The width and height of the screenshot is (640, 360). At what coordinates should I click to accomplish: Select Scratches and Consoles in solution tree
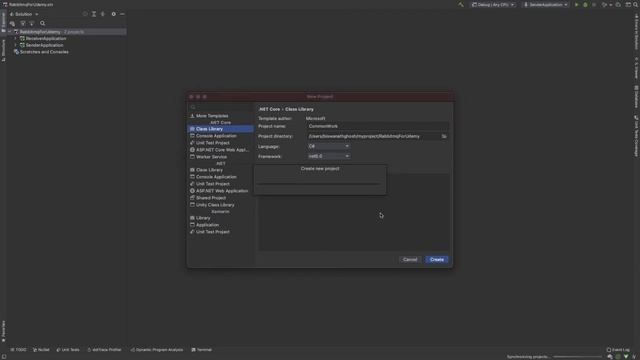(x=44, y=52)
